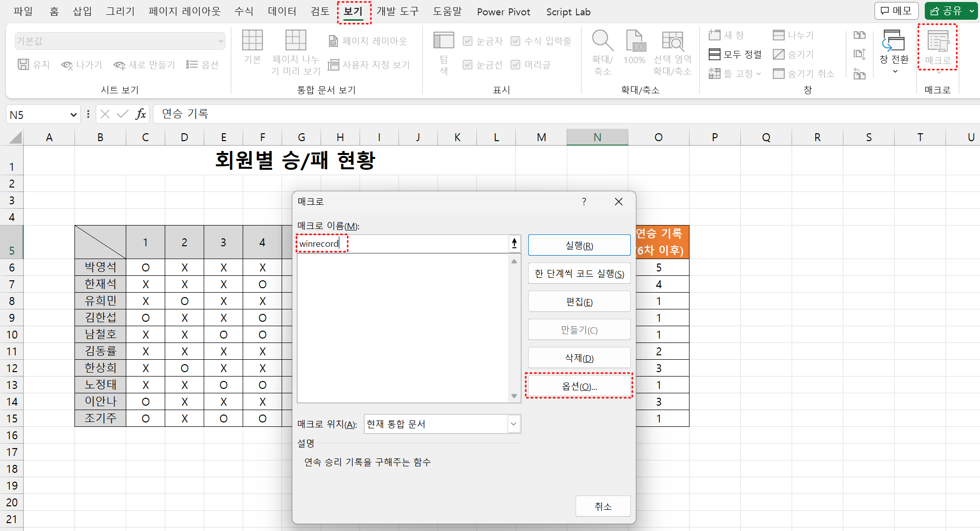This screenshot has width=980, height=531.
Task: Open a 새 창 new window
Action: (x=726, y=35)
